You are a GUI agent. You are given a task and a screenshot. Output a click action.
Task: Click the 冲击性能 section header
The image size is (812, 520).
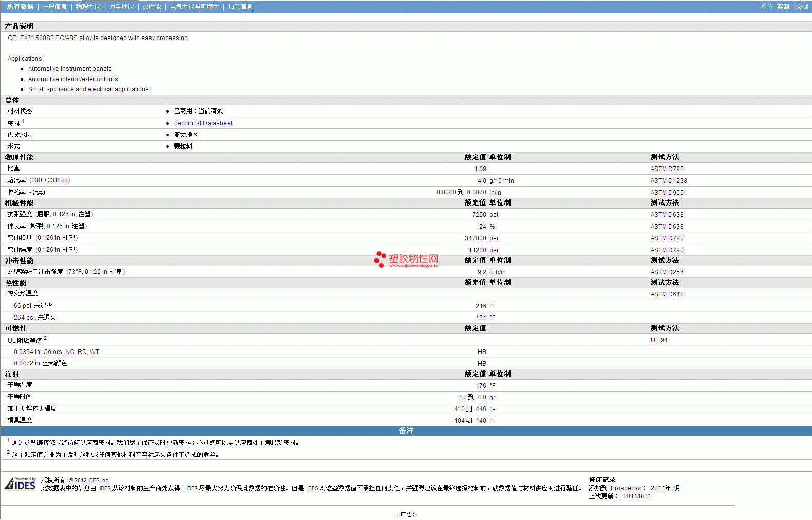pyautogui.click(x=19, y=261)
